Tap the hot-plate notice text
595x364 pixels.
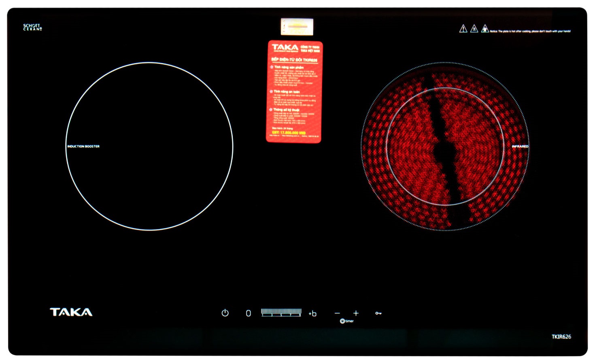point(530,31)
